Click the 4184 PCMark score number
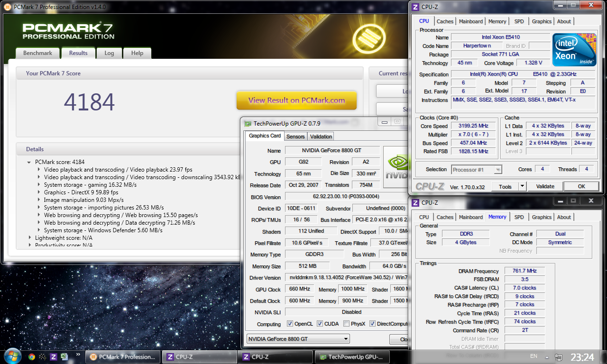Image resolution: width=607 pixels, height=364 pixels. click(89, 101)
